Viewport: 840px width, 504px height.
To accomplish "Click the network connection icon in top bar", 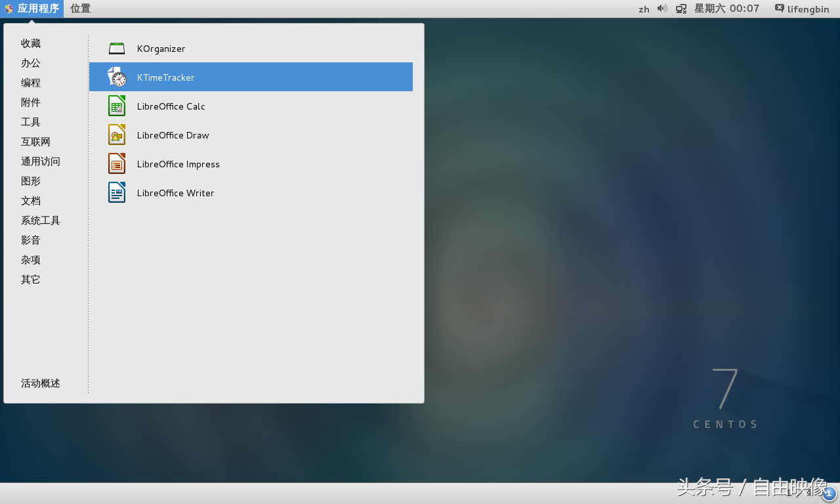I will click(x=681, y=9).
